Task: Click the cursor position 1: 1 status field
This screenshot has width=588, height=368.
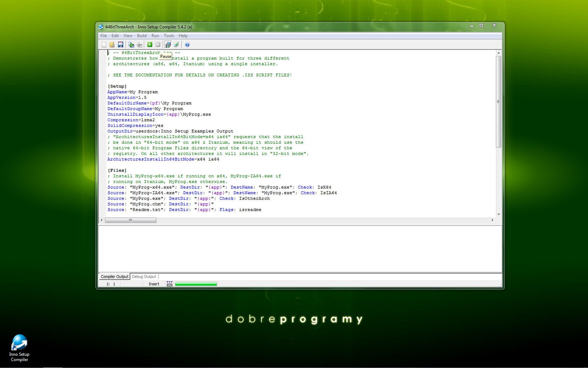Action: point(111,284)
